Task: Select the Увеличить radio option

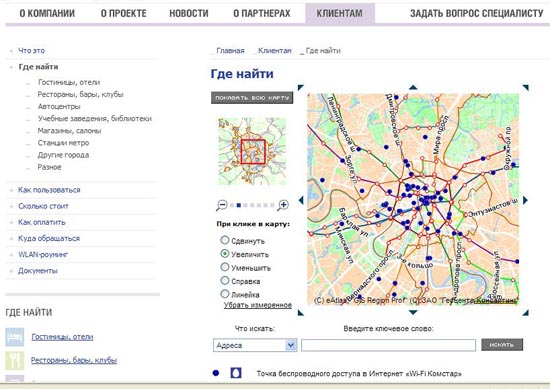Action: pos(224,254)
